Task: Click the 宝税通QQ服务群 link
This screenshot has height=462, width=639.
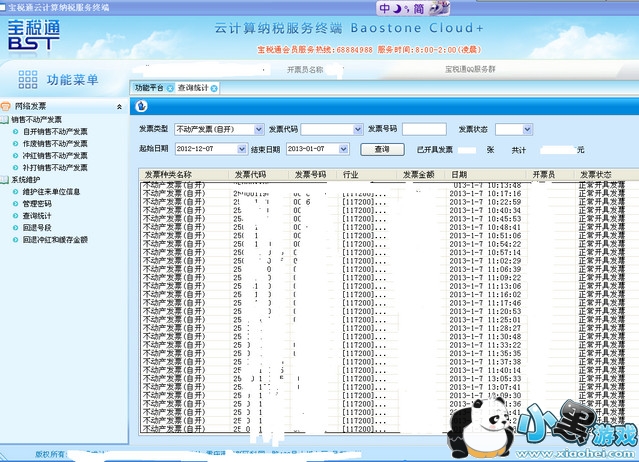Action: click(x=470, y=69)
